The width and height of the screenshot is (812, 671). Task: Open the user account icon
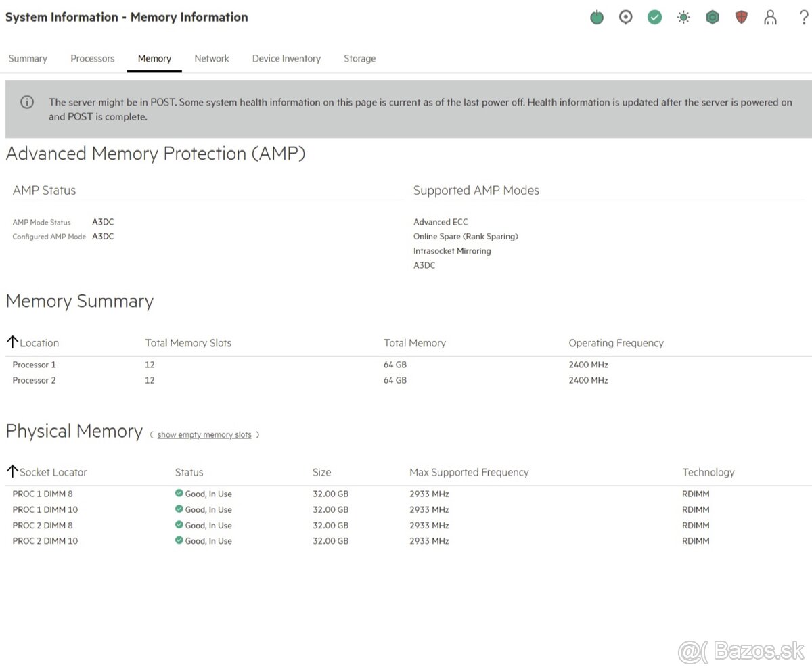770,18
